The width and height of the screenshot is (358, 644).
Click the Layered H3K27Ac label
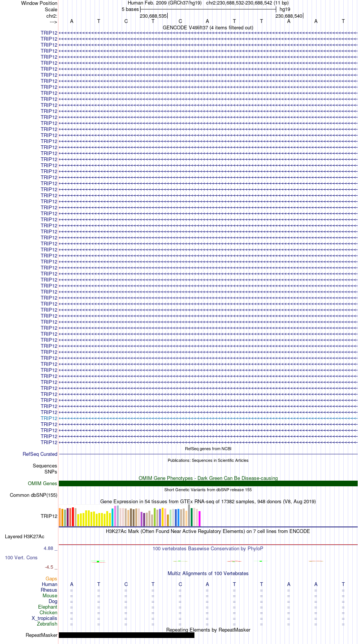point(24,537)
